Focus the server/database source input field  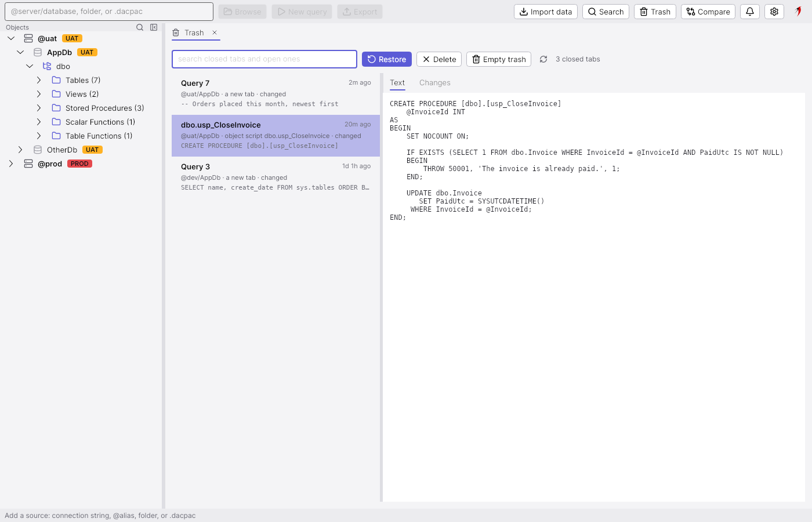[109, 12]
